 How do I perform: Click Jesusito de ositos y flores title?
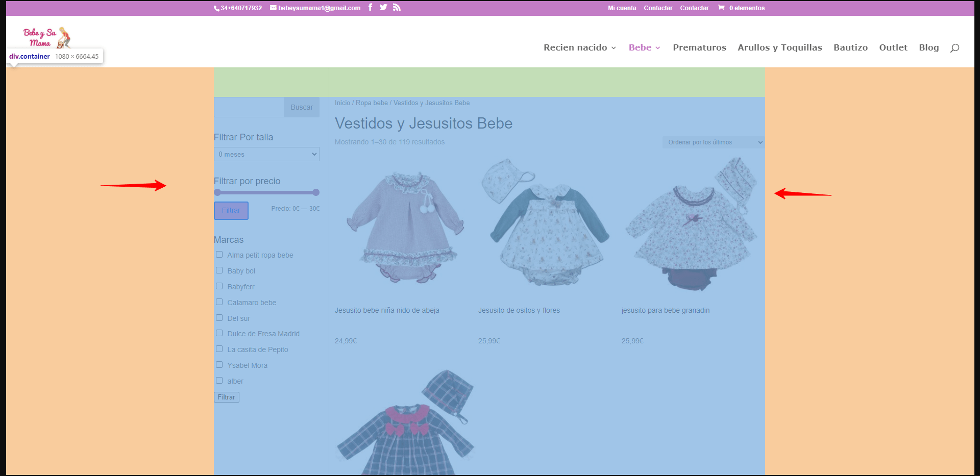[519, 310]
